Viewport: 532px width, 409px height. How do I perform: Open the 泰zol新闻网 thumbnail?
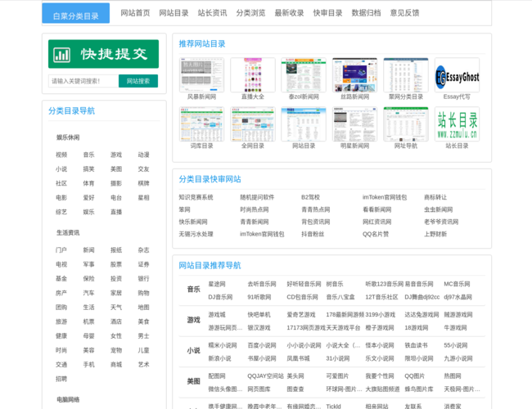coord(304,75)
